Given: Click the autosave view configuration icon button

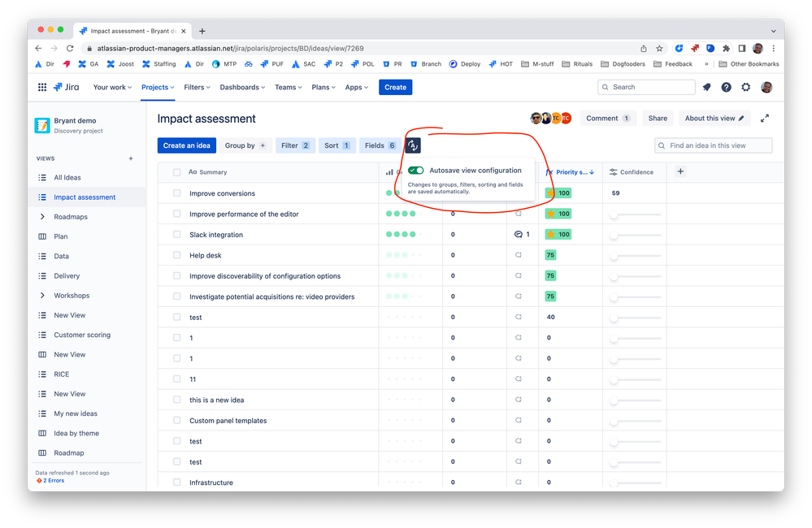Looking at the screenshot, I should pos(413,145).
